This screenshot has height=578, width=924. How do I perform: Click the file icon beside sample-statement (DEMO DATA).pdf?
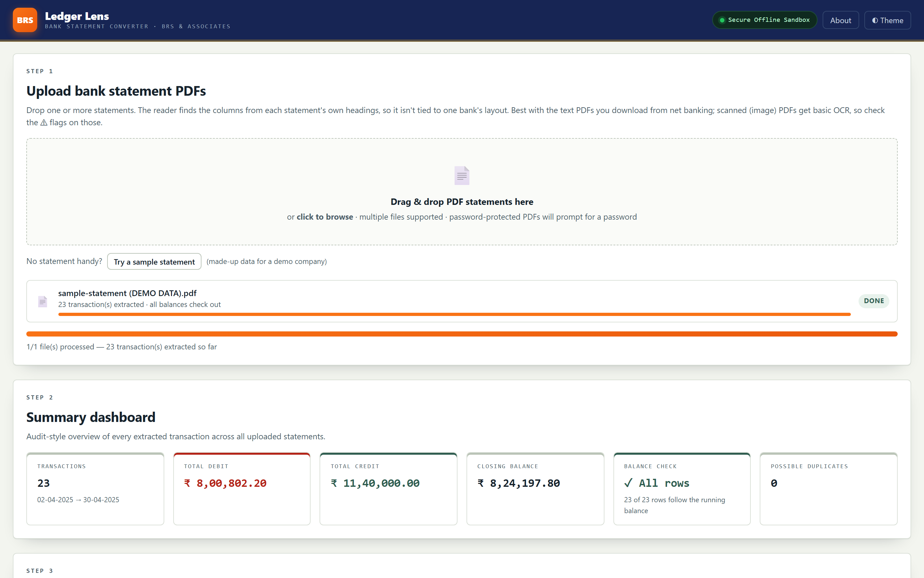pyautogui.click(x=42, y=302)
